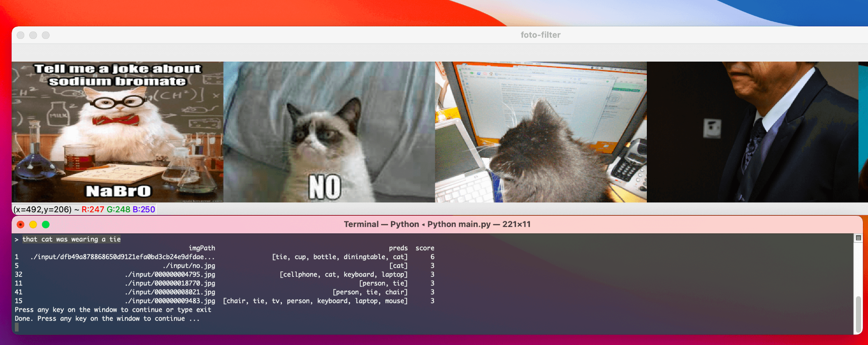
Task: Click the foto-filter window minimize button
Action: [33, 35]
